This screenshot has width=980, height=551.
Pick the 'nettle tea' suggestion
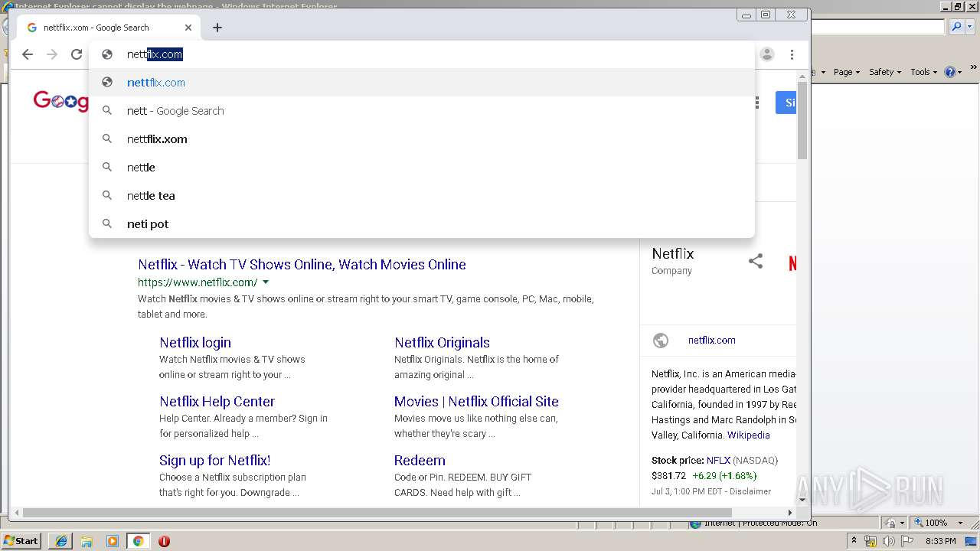[x=422, y=196]
